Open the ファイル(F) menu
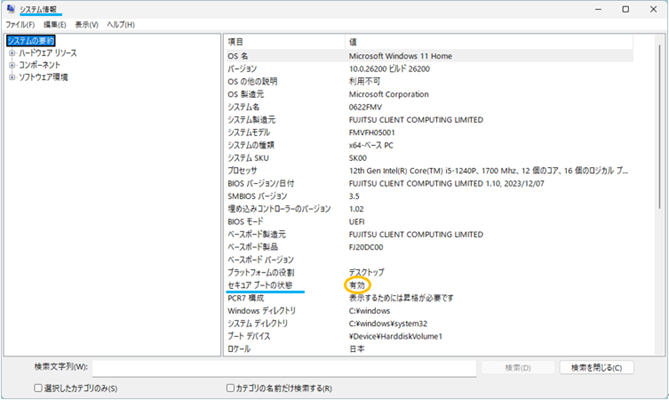This screenshot has height=400, width=669. coord(20,24)
